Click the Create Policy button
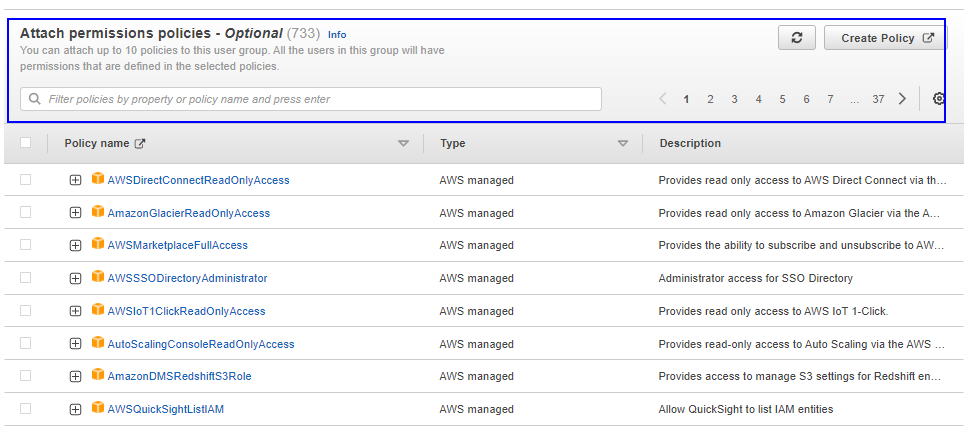 point(886,38)
